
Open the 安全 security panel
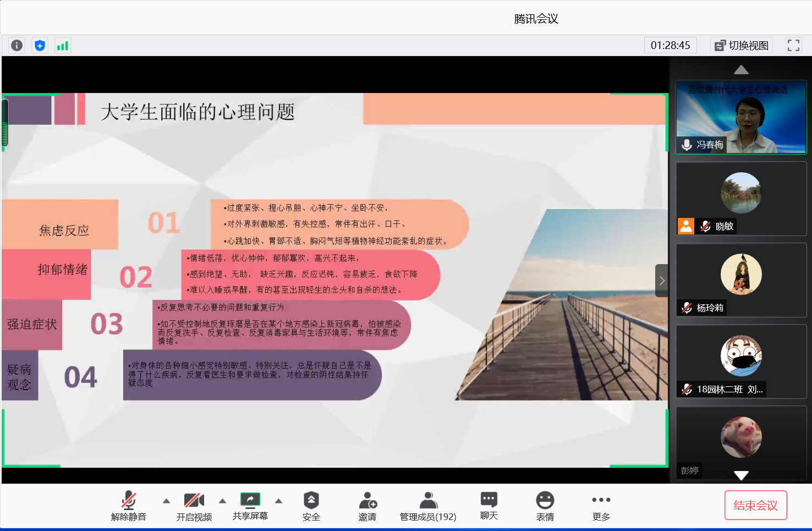pyautogui.click(x=311, y=505)
